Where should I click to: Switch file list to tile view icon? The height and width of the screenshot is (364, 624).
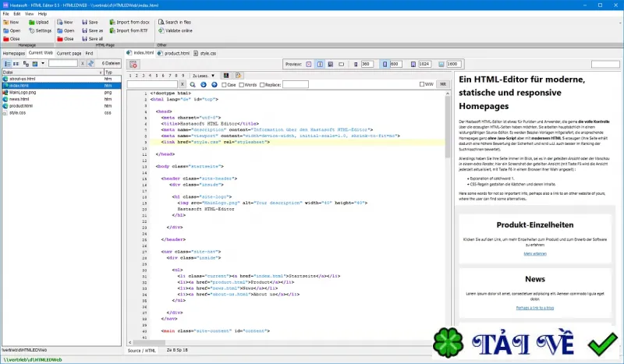(16, 64)
